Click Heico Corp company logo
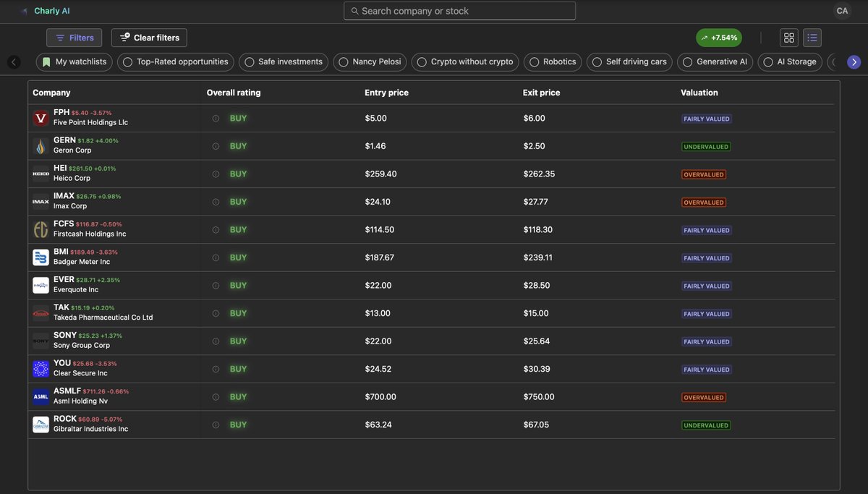The height and width of the screenshot is (494, 868). 41,174
